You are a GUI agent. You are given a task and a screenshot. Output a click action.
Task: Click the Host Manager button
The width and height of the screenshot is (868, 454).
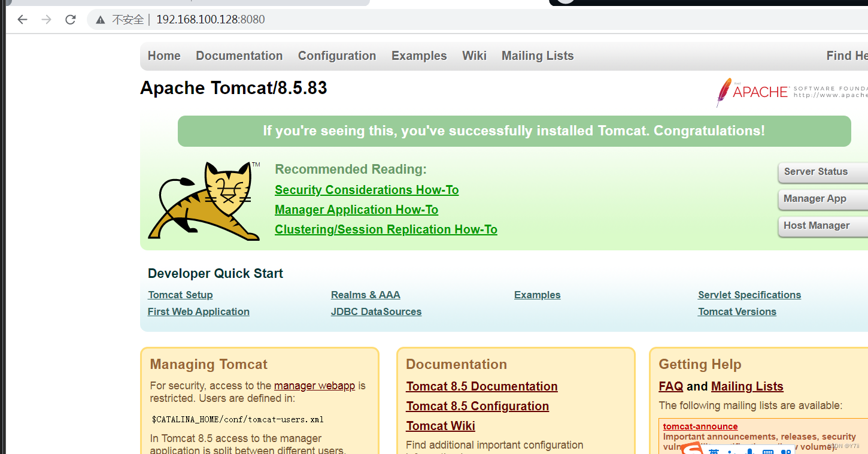pyautogui.click(x=823, y=226)
